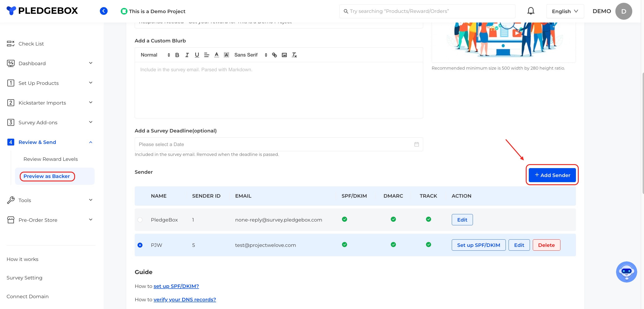Open text alignment options
644x309 pixels.
tap(207, 55)
